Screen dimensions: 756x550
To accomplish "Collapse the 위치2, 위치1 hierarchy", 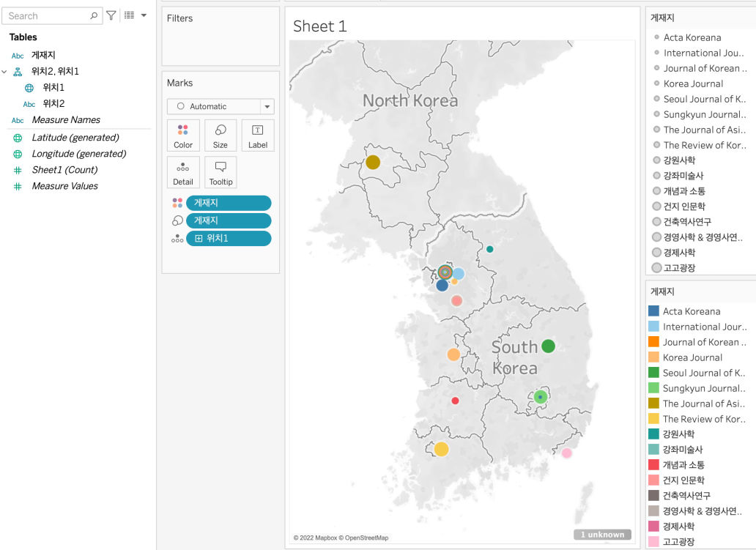I will pyautogui.click(x=5, y=72).
